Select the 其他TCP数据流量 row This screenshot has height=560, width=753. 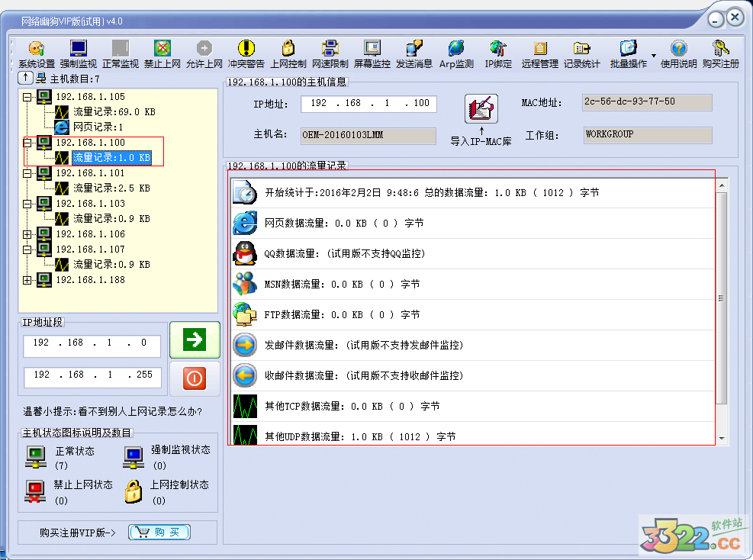pos(473,407)
